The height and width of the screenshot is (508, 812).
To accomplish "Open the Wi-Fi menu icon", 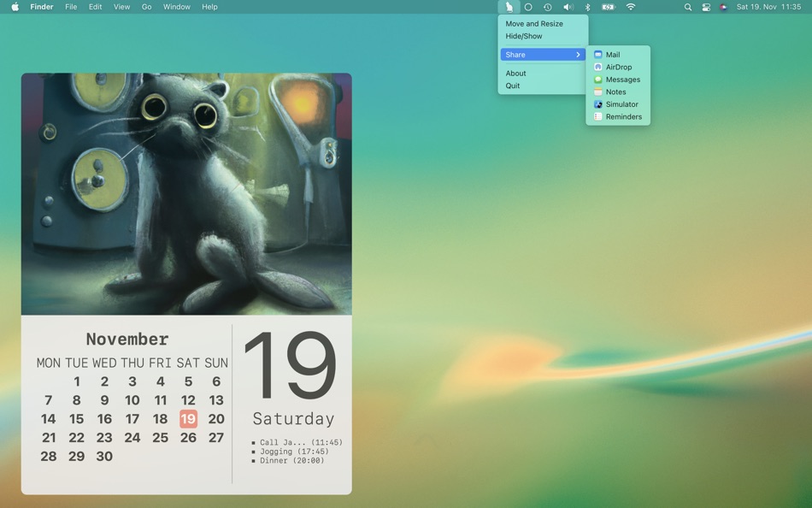I will [631, 7].
